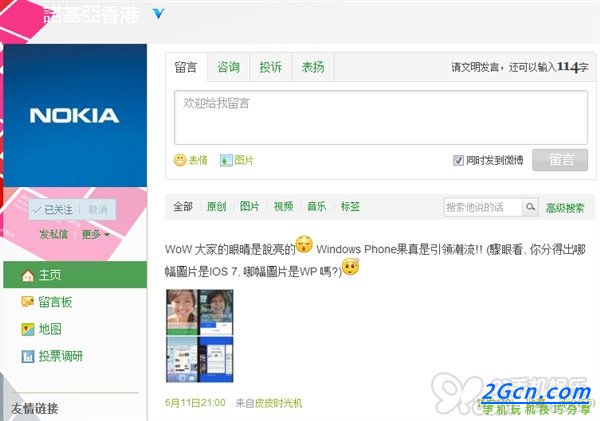Toggle 同时发到微博 checkbox
The height and width of the screenshot is (421, 600).
[x=458, y=160]
